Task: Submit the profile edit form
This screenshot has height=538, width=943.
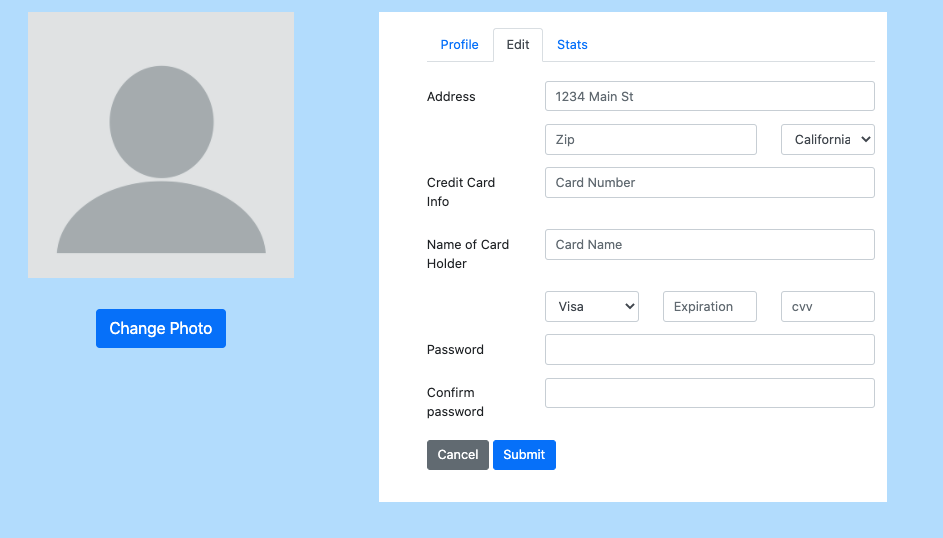Action: [524, 455]
